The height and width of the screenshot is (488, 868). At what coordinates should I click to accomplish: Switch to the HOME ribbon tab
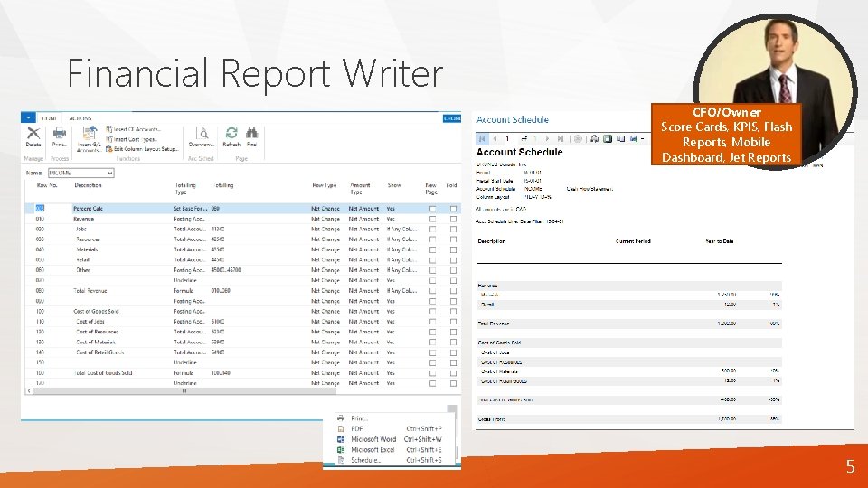49,118
